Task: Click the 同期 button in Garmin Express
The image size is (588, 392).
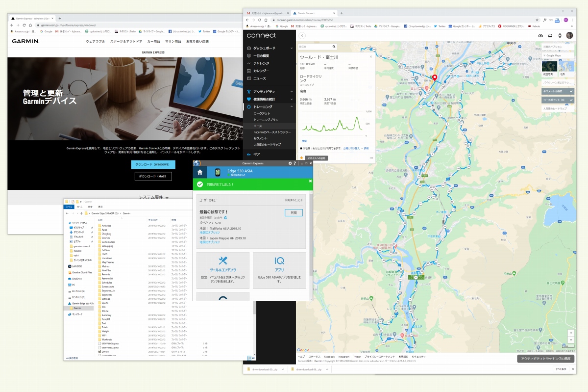Action: pyautogui.click(x=294, y=212)
